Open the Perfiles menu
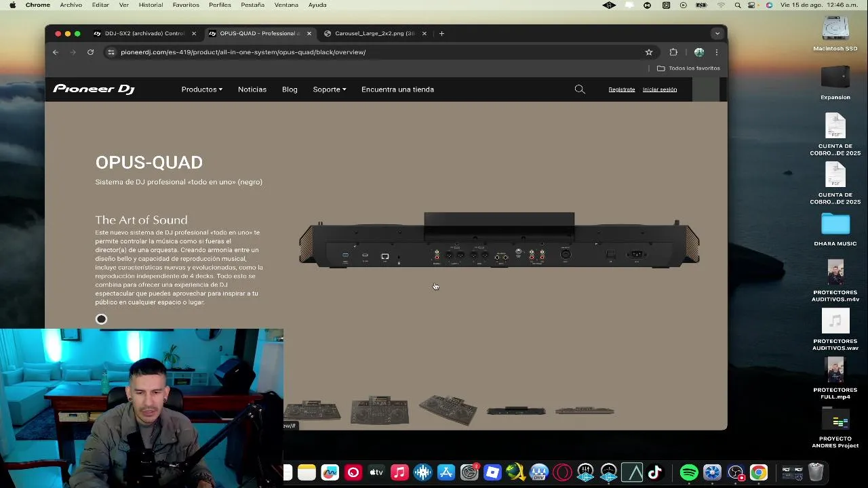Viewport: 868px width, 488px height. (x=220, y=5)
